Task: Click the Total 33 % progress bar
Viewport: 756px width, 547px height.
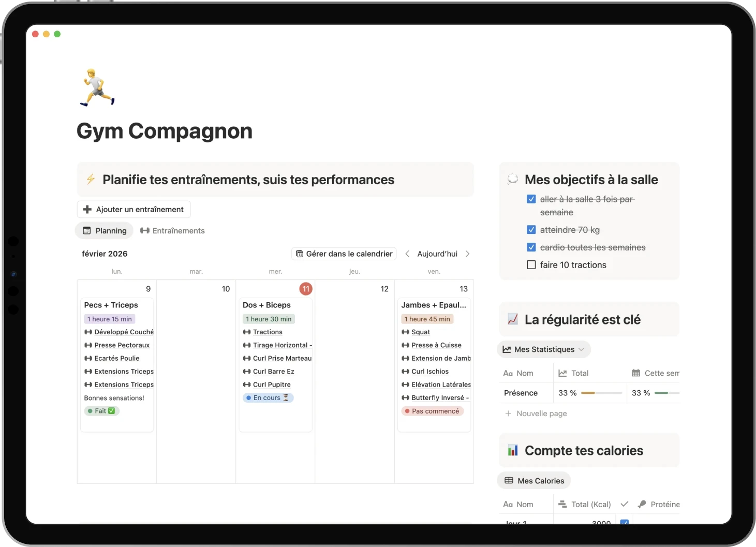Action: (x=601, y=393)
